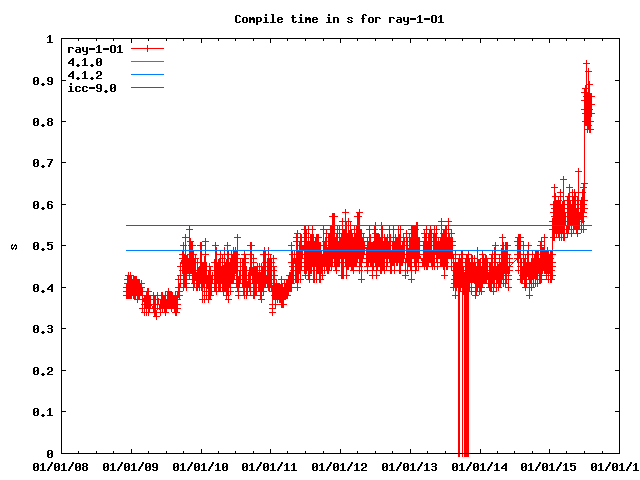This screenshot has width=640, height=480.
Task: Click the icc-9.0 legend entry
Action: [x=91, y=88]
